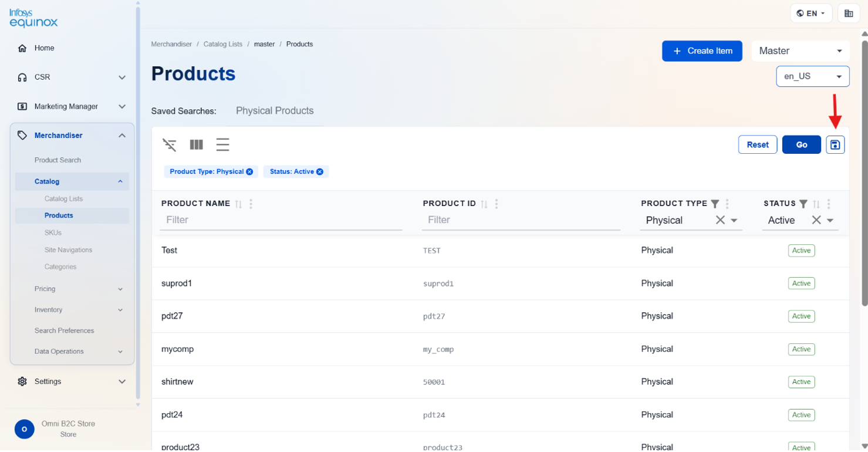This screenshot has height=452, width=868.
Task: Select the Physical Products saved search
Action: point(275,111)
